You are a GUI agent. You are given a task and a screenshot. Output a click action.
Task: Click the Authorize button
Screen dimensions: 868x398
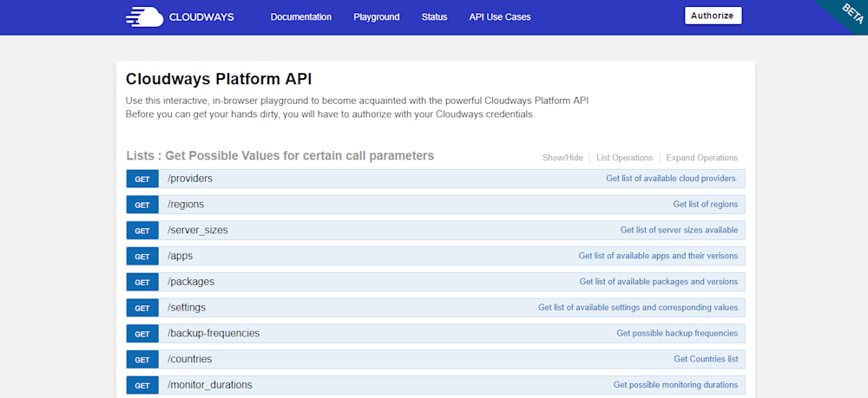713,16
